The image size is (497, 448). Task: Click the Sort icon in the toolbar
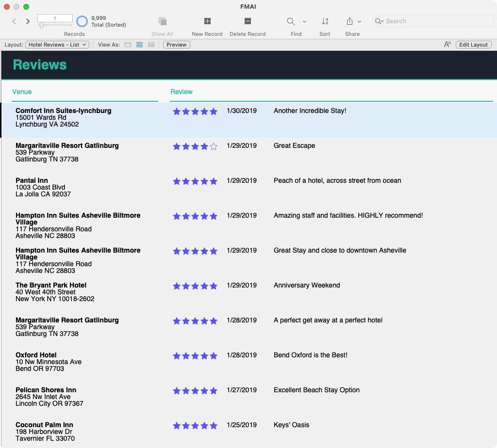click(325, 21)
